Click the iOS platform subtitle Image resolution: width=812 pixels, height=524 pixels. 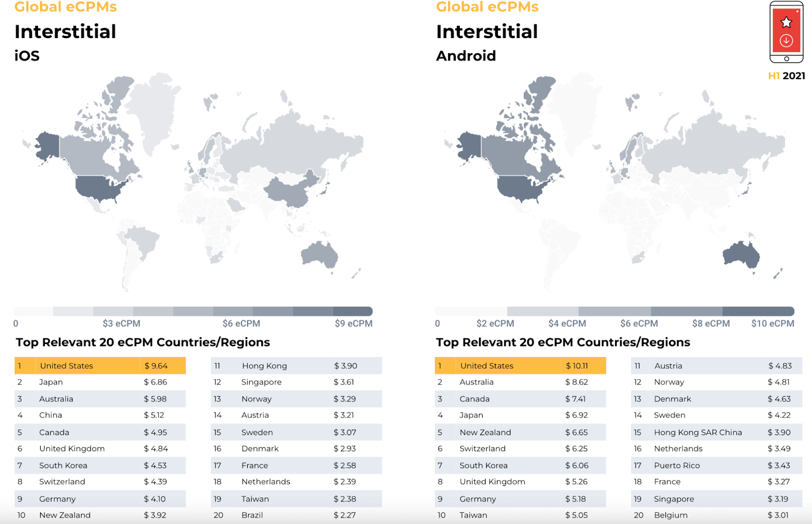(x=27, y=56)
